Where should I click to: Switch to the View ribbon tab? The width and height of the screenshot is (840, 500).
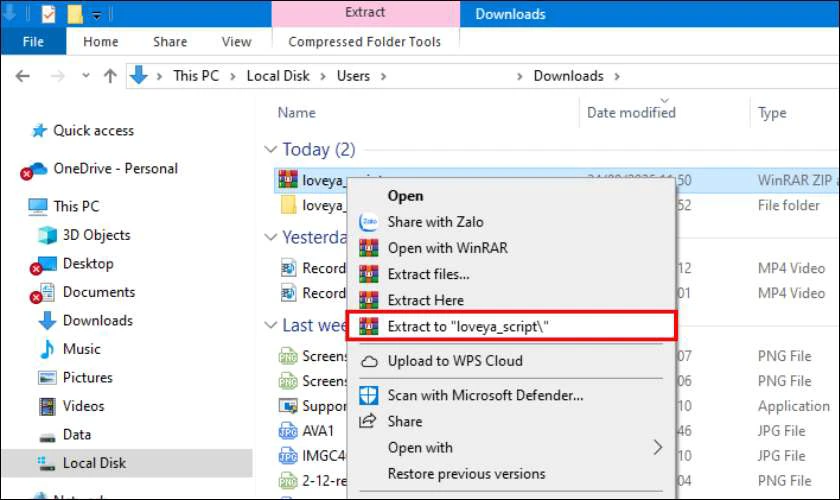[x=236, y=42]
